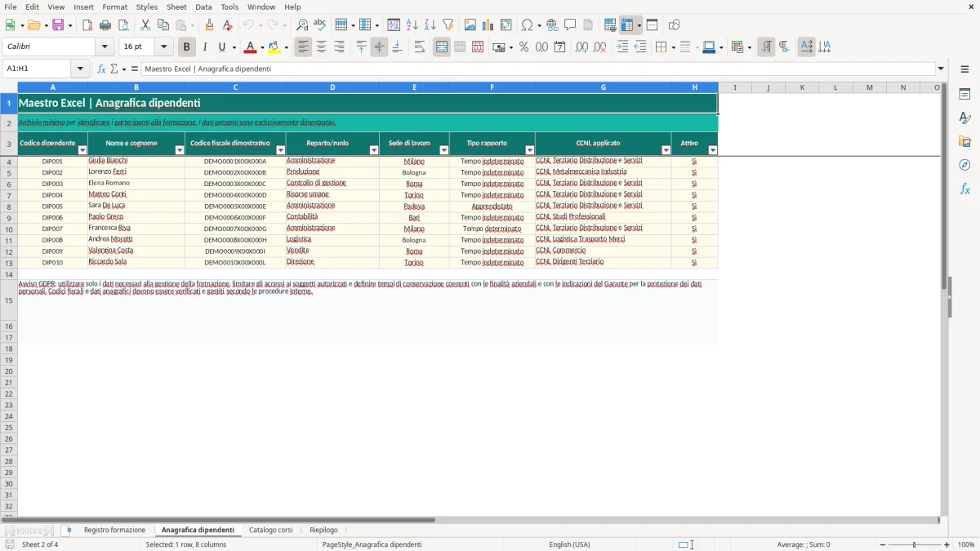Switch to the Catalogo corsi sheet tab
Screen dimensions: 980x551
pos(271,531)
